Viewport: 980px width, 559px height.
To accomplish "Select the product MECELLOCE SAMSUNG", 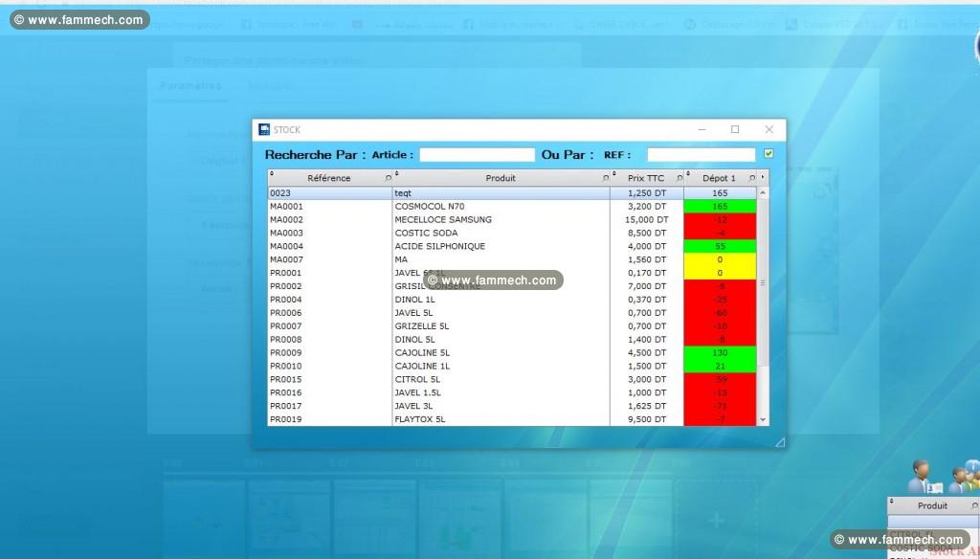I will tap(443, 219).
